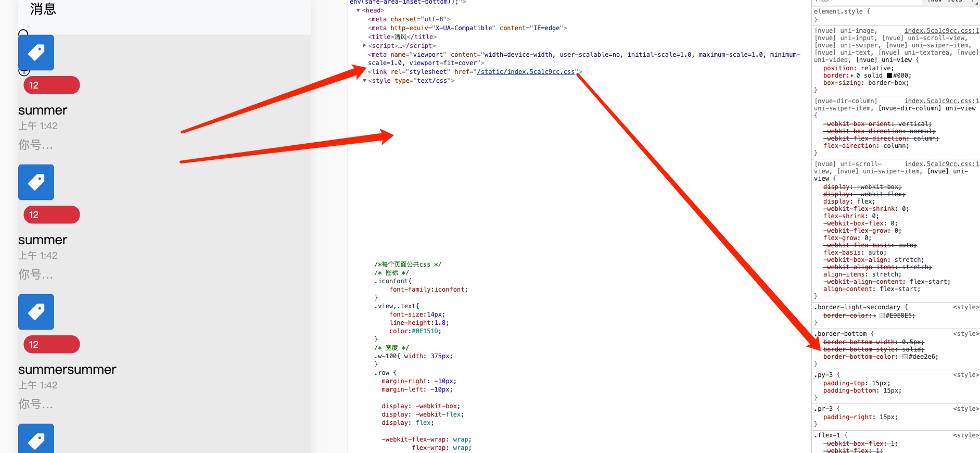
Task: Click the border-bottom-style: solid declaration
Action: tap(874, 349)
